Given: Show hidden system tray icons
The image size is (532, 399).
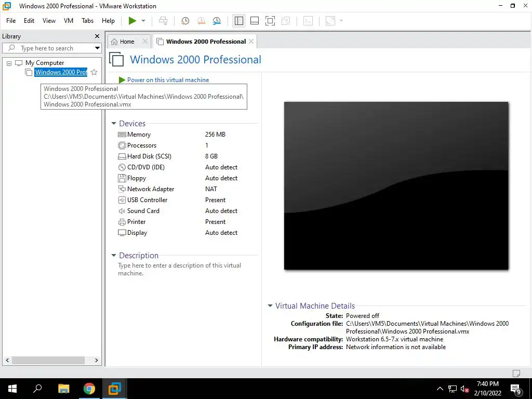Looking at the screenshot, I should (440, 389).
